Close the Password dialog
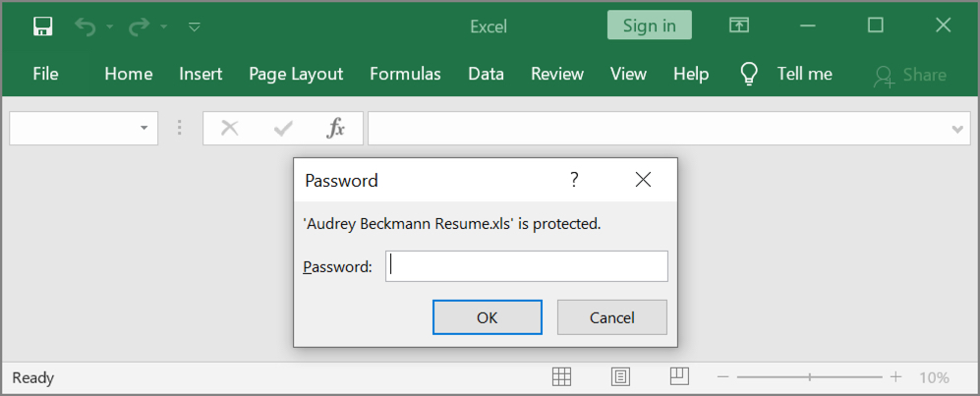The width and height of the screenshot is (980, 396). pyautogui.click(x=643, y=180)
